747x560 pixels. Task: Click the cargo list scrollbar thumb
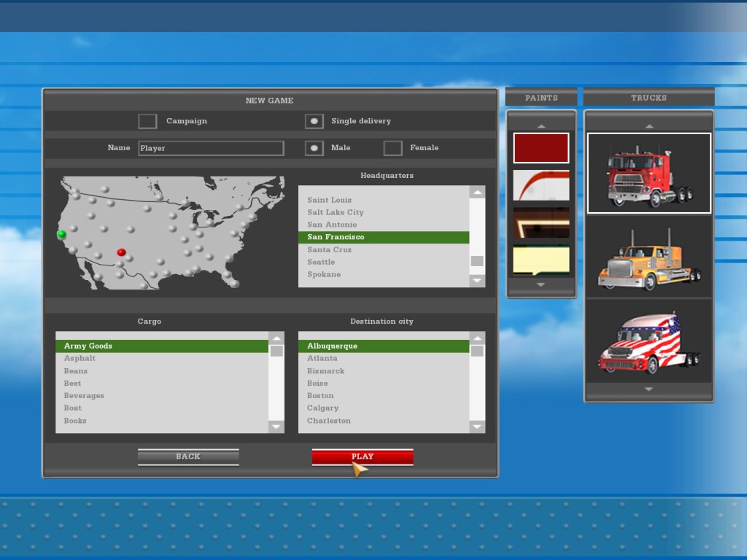[x=276, y=351]
